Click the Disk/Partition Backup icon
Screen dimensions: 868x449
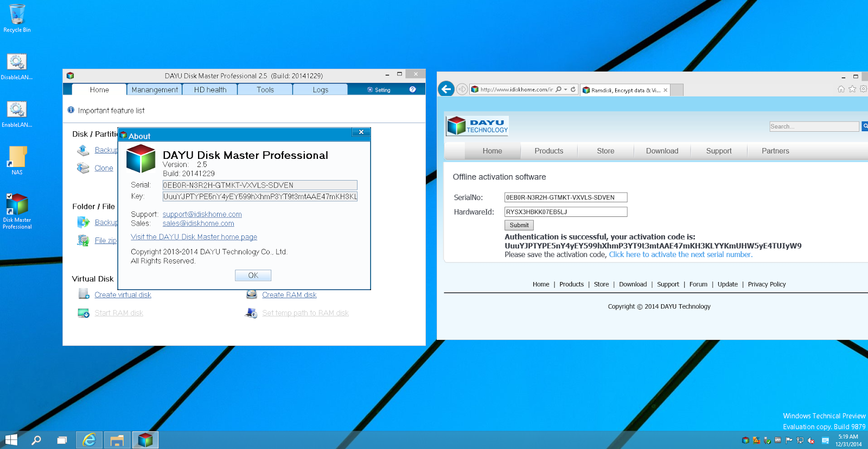pyautogui.click(x=83, y=150)
